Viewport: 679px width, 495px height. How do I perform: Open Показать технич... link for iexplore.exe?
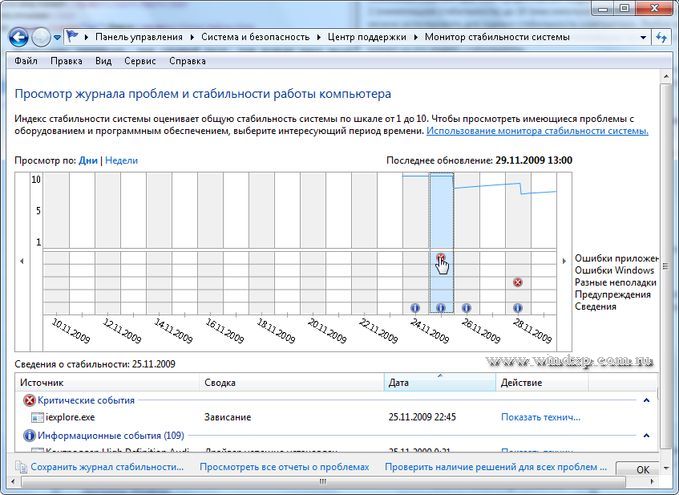coord(540,417)
